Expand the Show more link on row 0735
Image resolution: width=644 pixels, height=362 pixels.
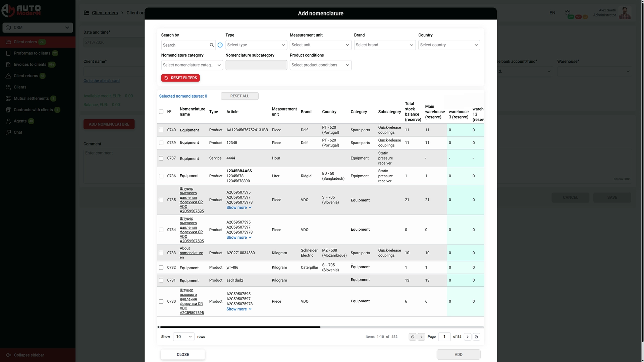coord(239,207)
